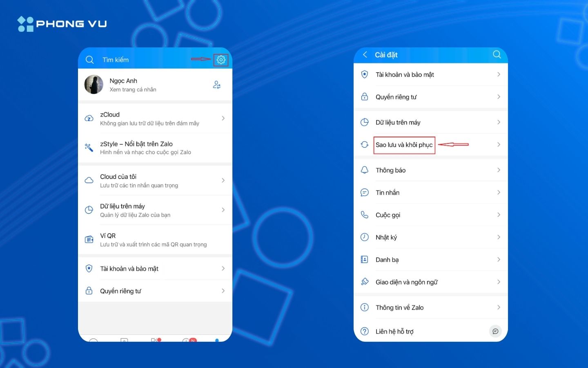Image resolution: width=588 pixels, height=368 pixels.
Task: Tap the Ví QR wallet icon
Action: pos(89,240)
